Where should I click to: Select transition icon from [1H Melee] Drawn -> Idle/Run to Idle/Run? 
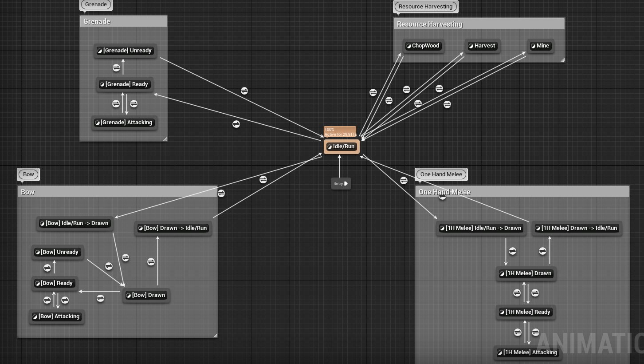coord(442,196)
